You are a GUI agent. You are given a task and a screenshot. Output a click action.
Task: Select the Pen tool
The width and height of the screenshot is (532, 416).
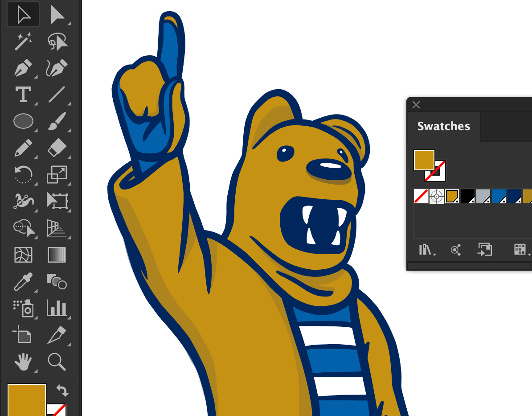(23, 68)
